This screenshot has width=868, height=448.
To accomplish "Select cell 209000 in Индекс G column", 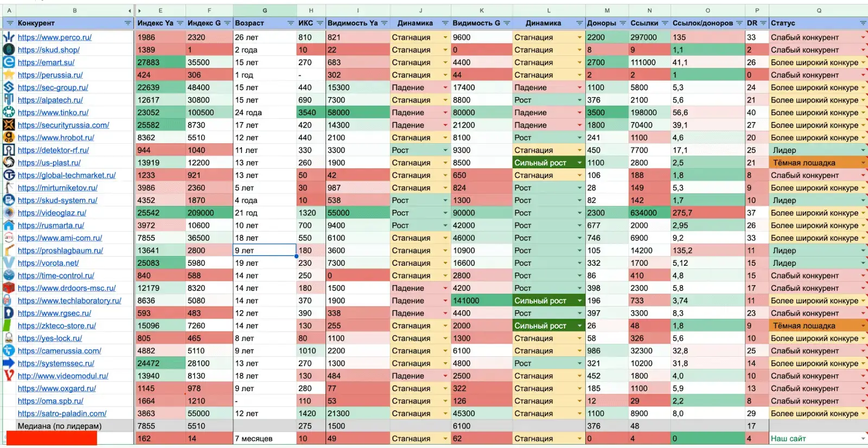I will (x=209, y=213).
